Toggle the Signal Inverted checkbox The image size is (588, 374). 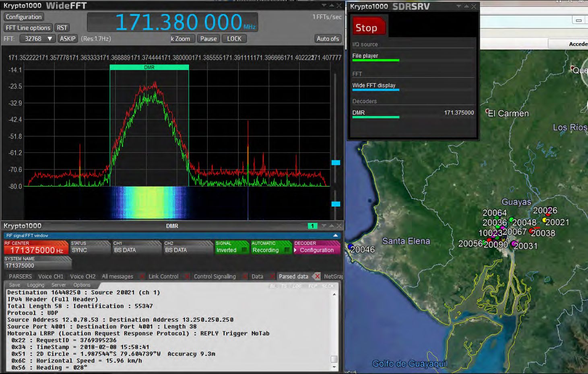point(244,250)
